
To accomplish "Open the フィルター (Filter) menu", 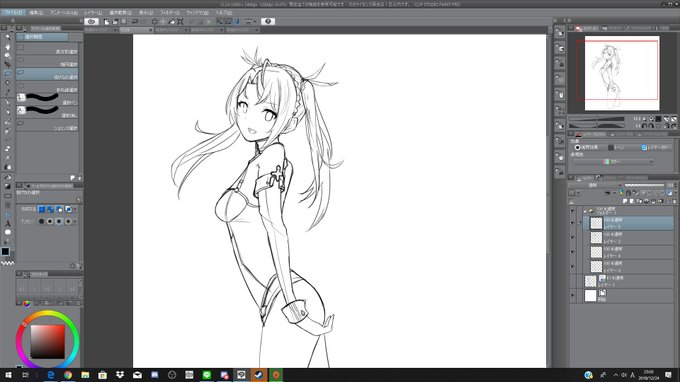I will pos(169,13).
